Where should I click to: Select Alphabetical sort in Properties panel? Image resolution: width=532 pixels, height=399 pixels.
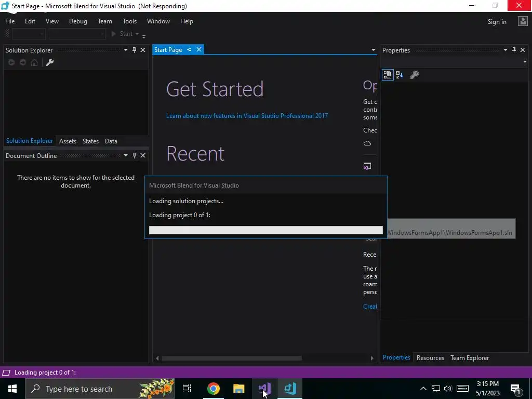400,75
